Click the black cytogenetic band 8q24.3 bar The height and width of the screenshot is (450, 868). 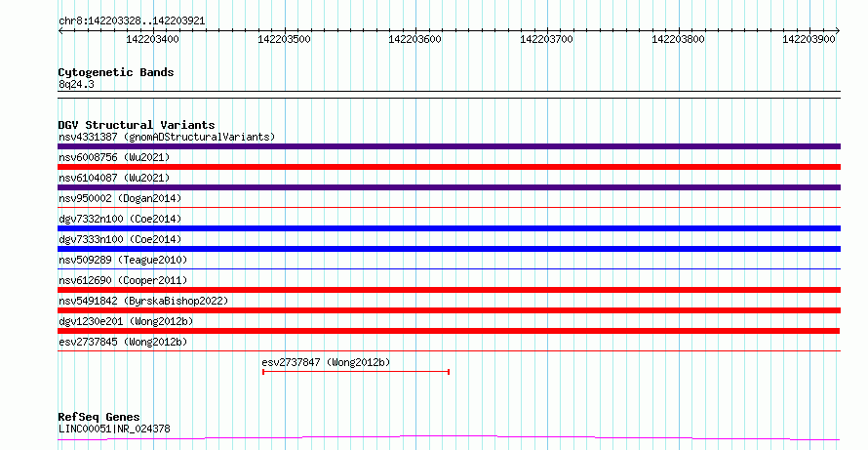(449, 95)
